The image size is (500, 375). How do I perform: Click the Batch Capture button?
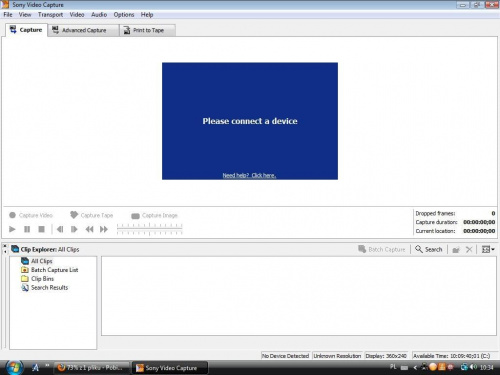pyautogui.click(x=382, y=249)
